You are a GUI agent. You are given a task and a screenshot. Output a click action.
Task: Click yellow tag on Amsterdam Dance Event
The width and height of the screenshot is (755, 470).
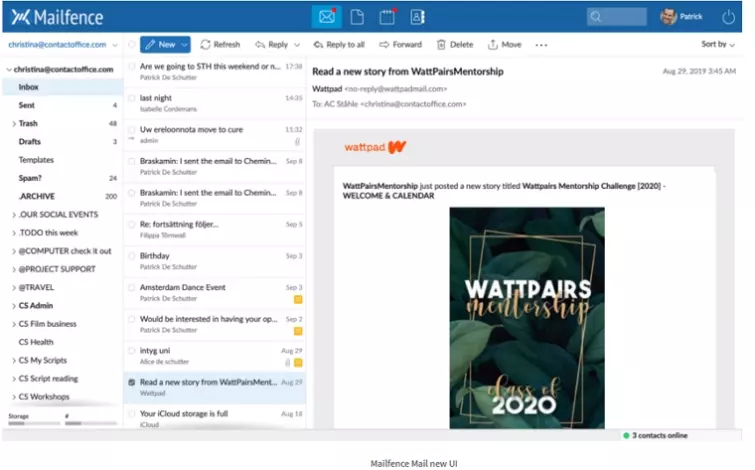point(298,300)
